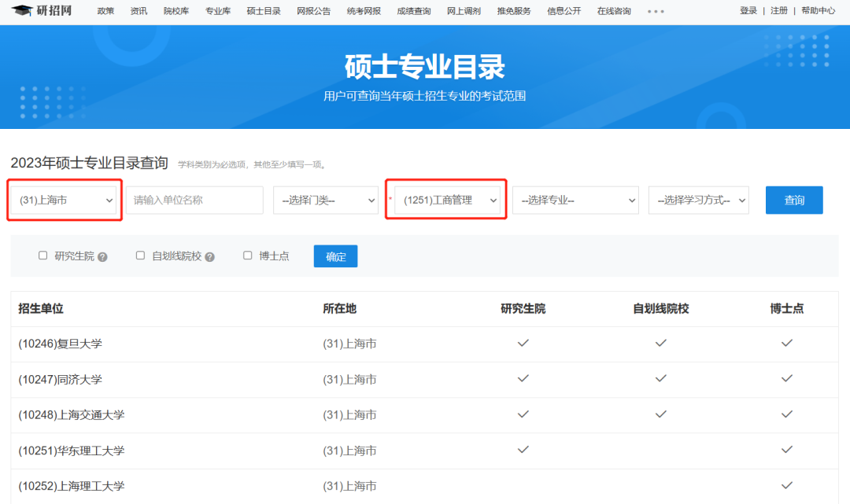Open help tooltip icon beside 自划线院校
This screenshot has height=504, width=850.
click(210, 257)
